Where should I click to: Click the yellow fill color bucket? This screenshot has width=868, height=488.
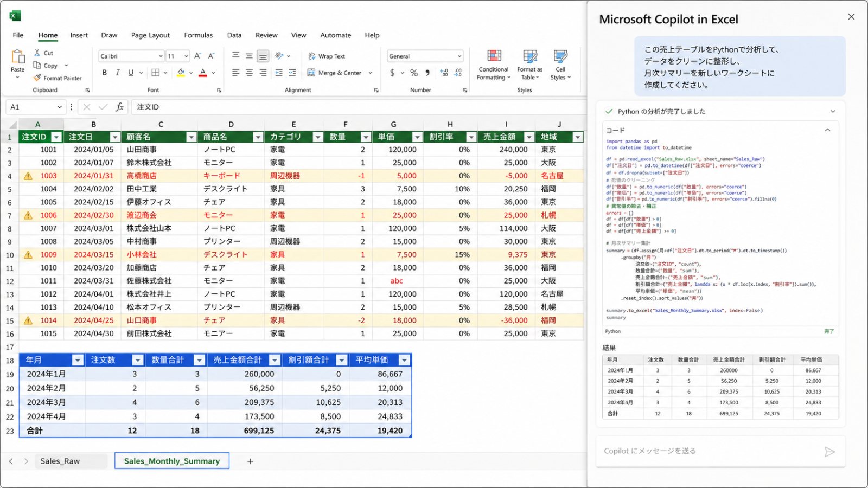point(181,73)
